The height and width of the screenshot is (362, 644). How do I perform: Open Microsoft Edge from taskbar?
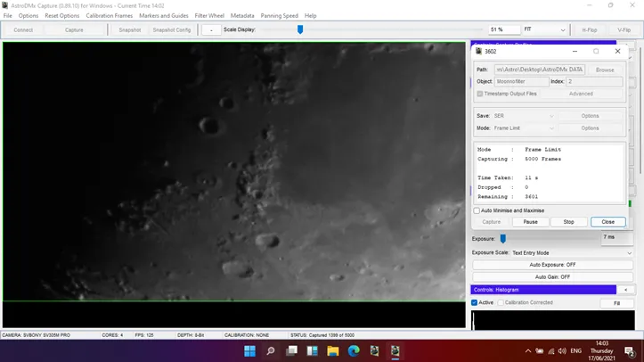click(354, 351)
